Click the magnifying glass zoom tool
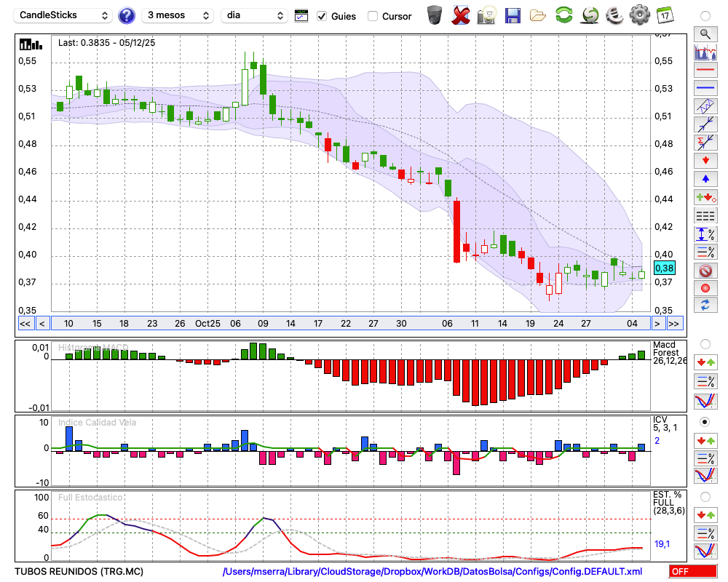The height and width of the screenshot is (582, 728). [x=705, y=33]
